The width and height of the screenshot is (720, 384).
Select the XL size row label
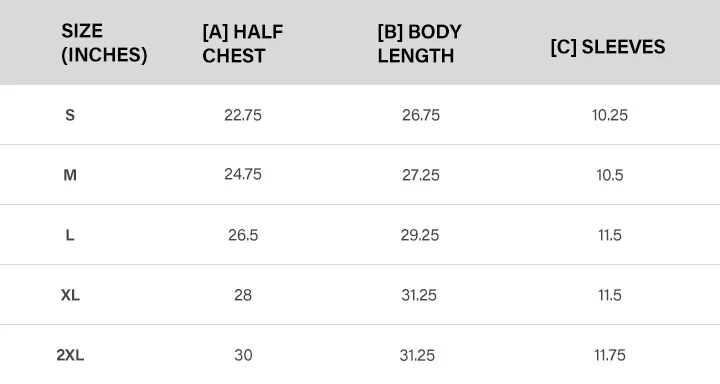click(70, 295)
